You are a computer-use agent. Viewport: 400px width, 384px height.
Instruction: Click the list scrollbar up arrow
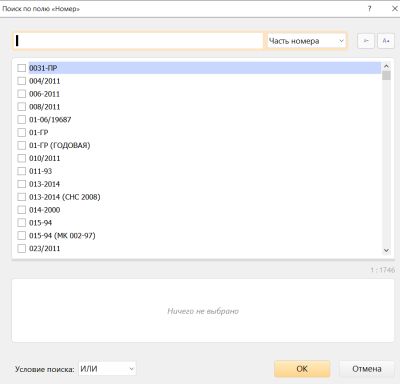[x=386, y=66]
